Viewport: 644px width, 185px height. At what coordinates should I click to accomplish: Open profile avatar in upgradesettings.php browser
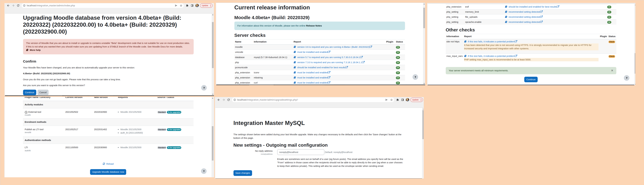point(407,100)
